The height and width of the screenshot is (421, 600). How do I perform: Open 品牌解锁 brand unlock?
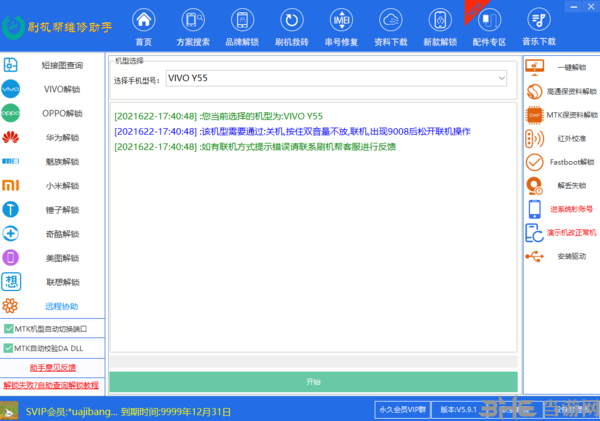point(242,20)
